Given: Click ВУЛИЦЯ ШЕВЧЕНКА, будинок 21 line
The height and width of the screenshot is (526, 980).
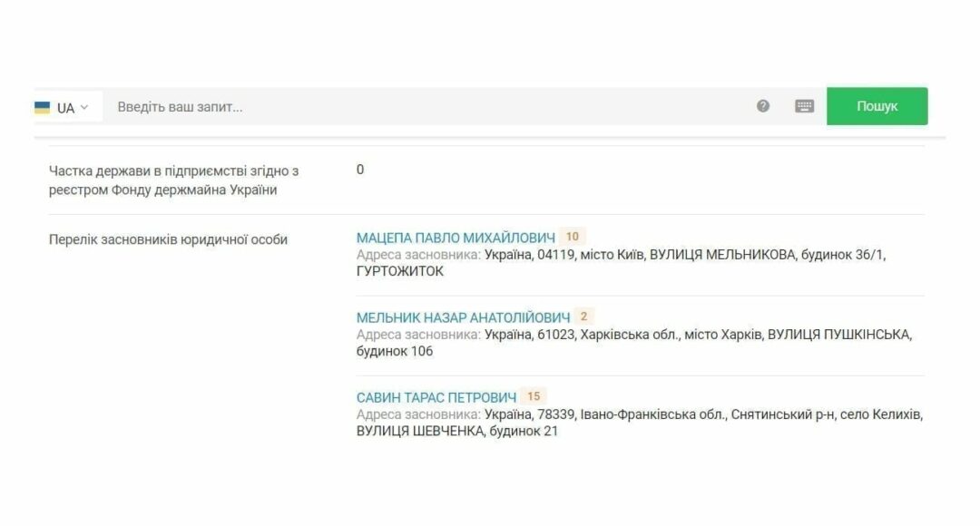Looking at the screenshot, I should coord(456,432).
